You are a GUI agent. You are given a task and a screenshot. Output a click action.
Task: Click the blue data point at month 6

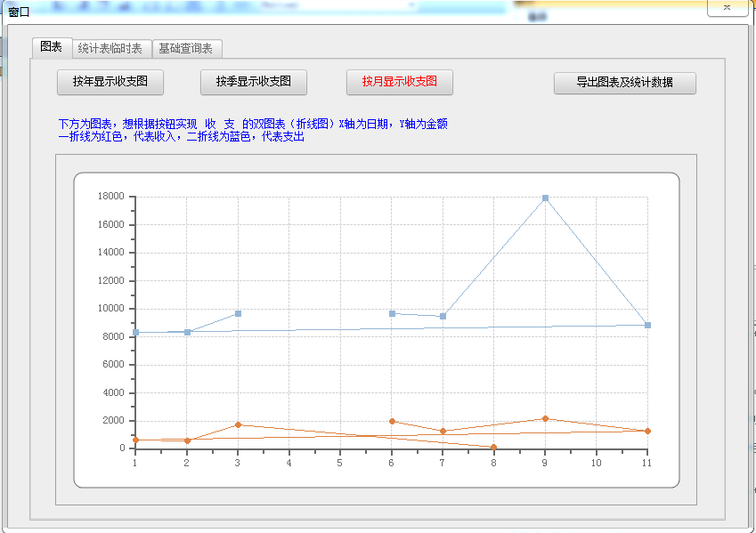pyautogui.click(x=392, y=313)
